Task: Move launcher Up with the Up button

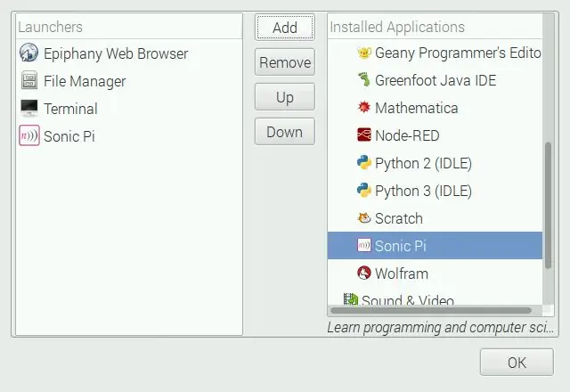Action: pos(285,97)
